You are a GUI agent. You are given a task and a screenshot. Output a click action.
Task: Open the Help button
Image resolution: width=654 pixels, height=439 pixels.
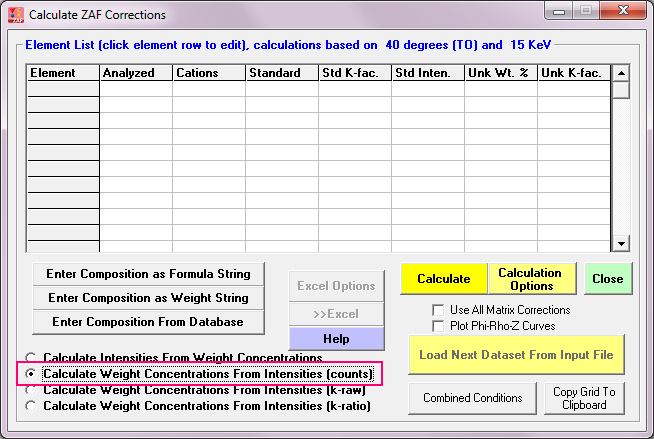click(x=335, y=338)
